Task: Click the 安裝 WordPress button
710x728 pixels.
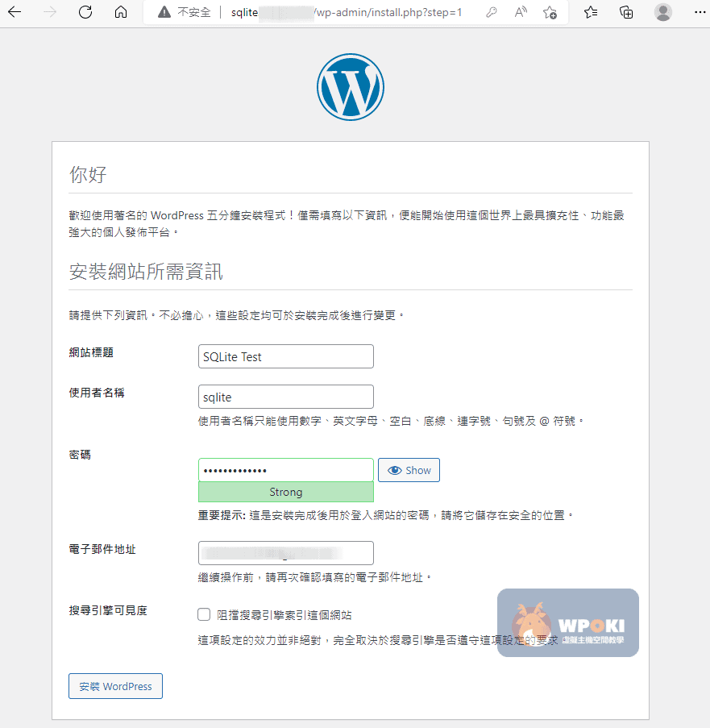Action: click(115, 686)
